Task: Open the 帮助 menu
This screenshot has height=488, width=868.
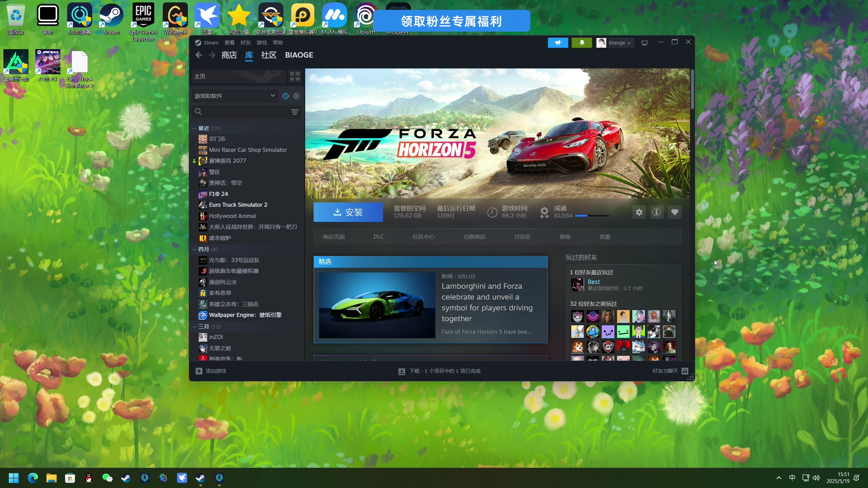Action: pos(278,43)
